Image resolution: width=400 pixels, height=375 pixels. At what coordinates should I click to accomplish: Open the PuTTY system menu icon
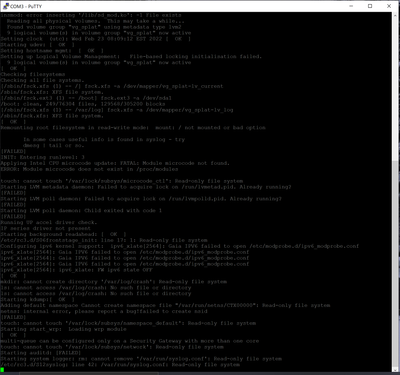coord(5,6)
